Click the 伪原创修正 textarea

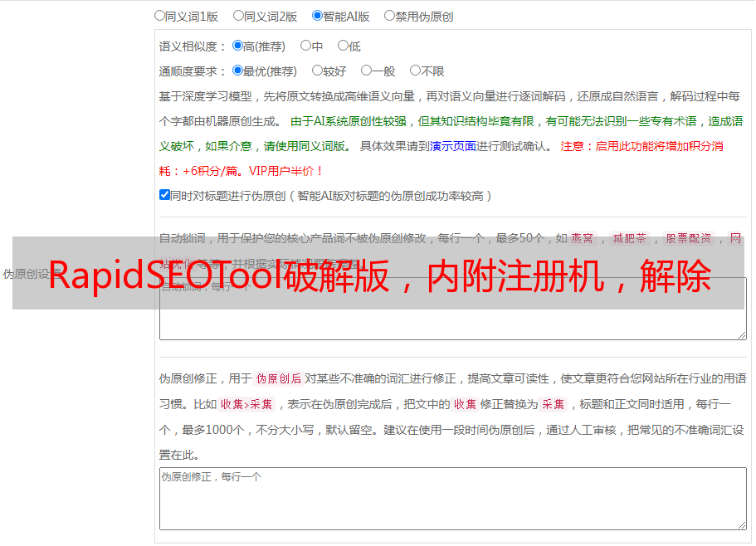[x=453, y=499]
